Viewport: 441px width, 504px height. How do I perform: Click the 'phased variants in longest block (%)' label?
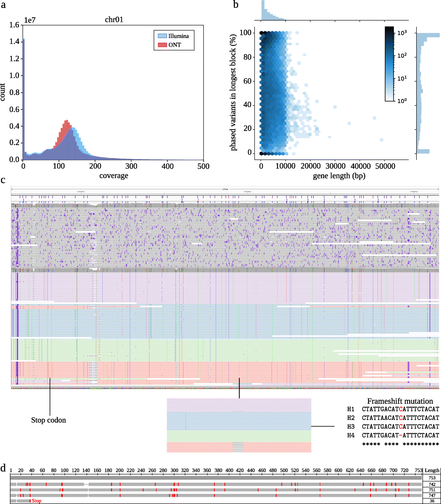click(233, 92)
